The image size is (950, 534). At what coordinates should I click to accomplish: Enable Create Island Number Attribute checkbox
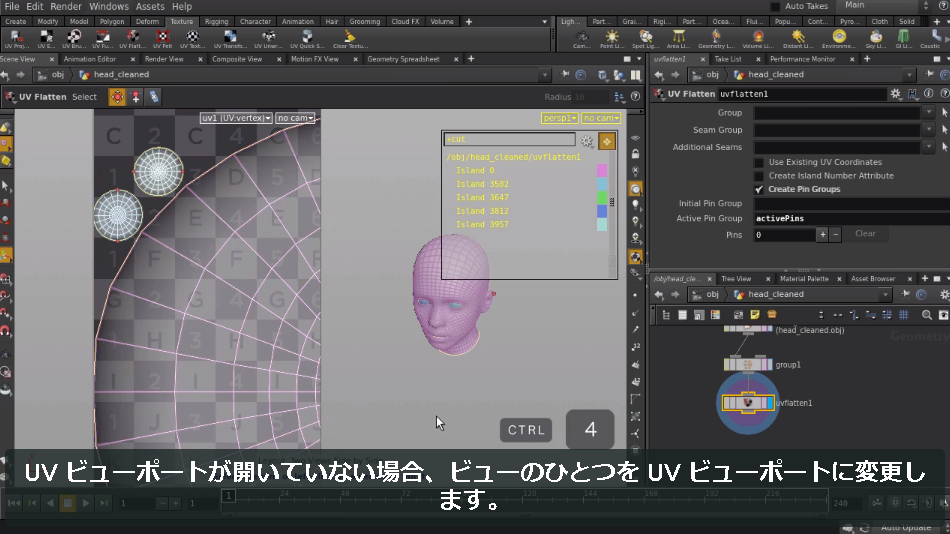[759, 176]
